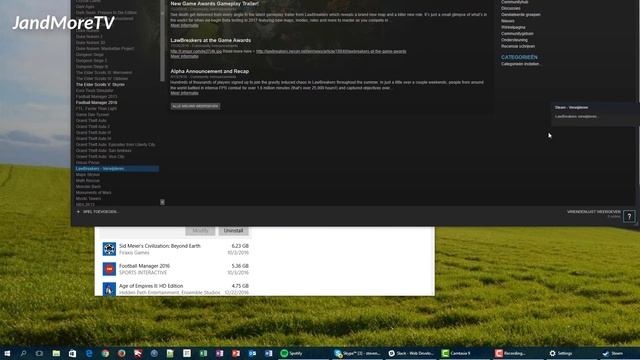The width and height of the screenshot is (640, 360).
Task: Open LawBreakers at the Game Awards headline
Action: [211, 40]
